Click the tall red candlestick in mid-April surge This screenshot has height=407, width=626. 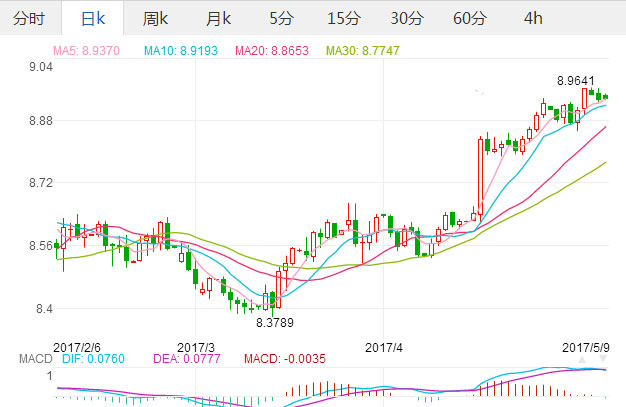tap(480, 177)
